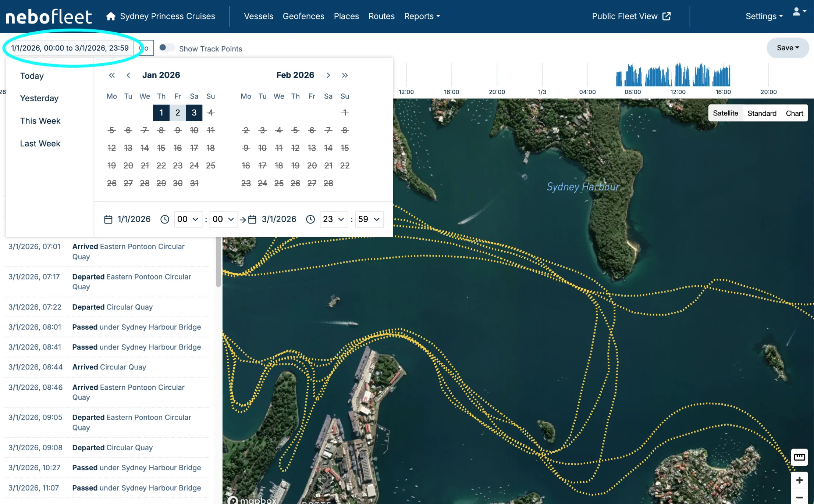Open the start hour 00 dropdown
Viewport: 814px width, 504px height.
pyautogui.click(x=188, y=219)
